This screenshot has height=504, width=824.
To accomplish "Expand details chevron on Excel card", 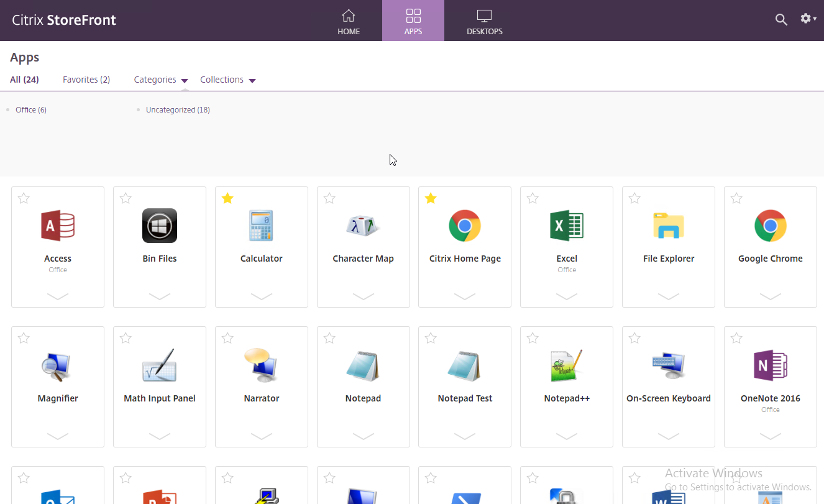I will tap(567, 296).
